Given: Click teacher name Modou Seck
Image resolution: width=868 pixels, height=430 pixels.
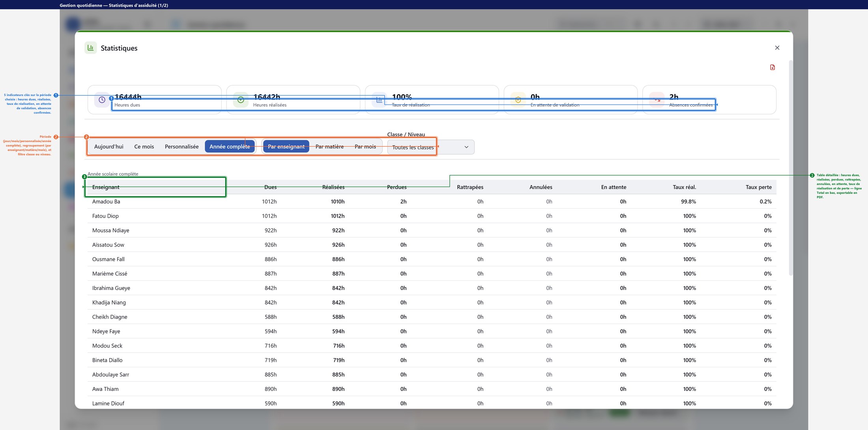Looking at the screenshot, I should click(107, 346).
